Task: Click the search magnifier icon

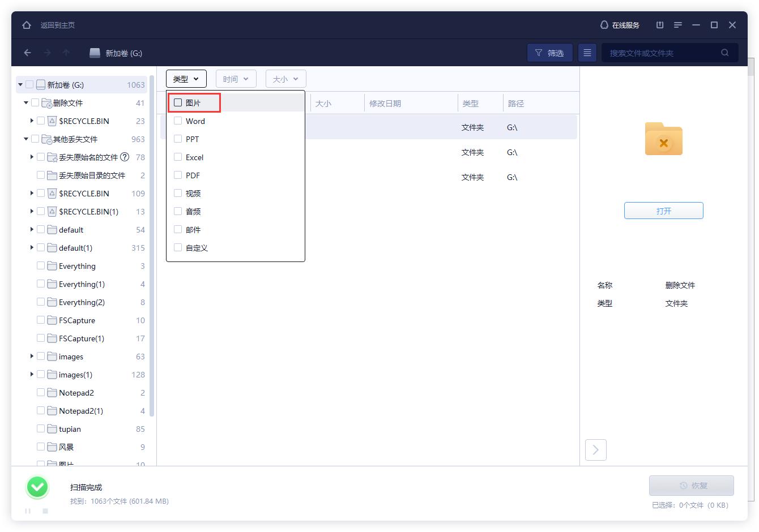Action: tap(725, 52)
